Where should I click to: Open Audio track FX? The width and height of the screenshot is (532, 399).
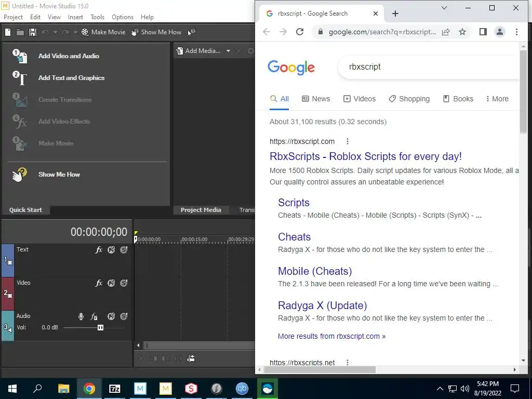(94, 316)
